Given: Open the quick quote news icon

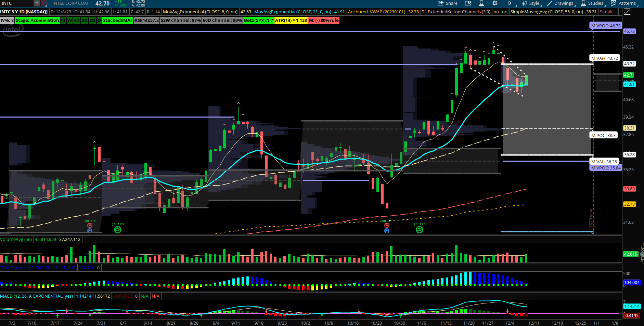Looking at the screenshot, I should [468, 3].
